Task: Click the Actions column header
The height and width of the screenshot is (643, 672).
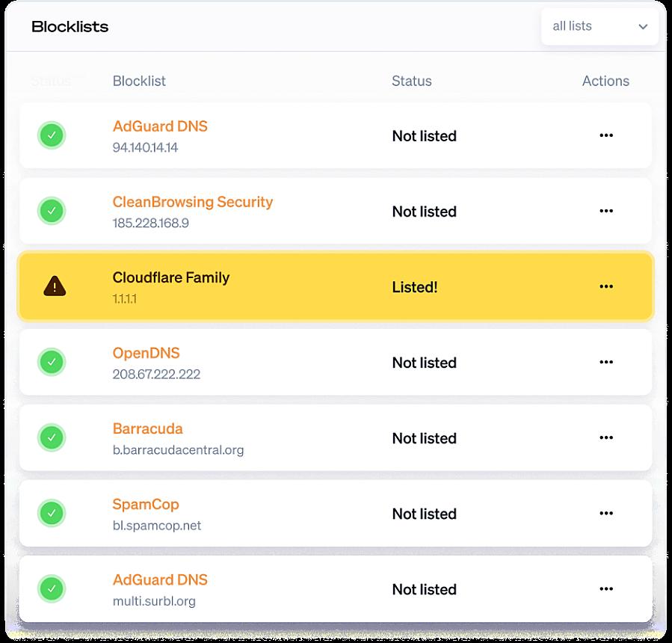Action: (605, 81)
